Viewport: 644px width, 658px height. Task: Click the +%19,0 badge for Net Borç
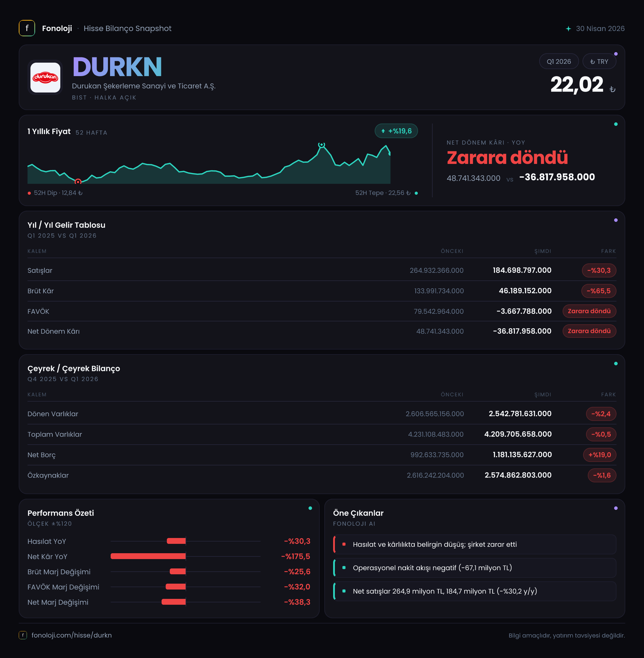coord(600,455)
